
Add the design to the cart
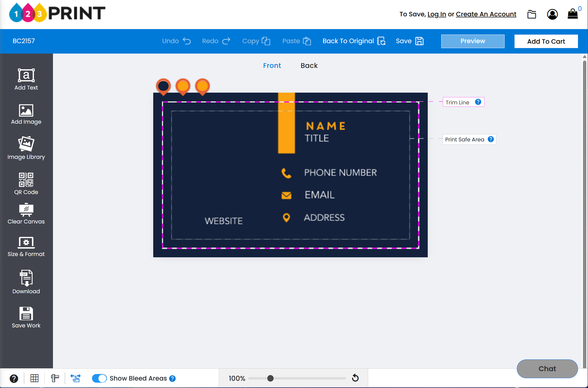pos(546,41)
